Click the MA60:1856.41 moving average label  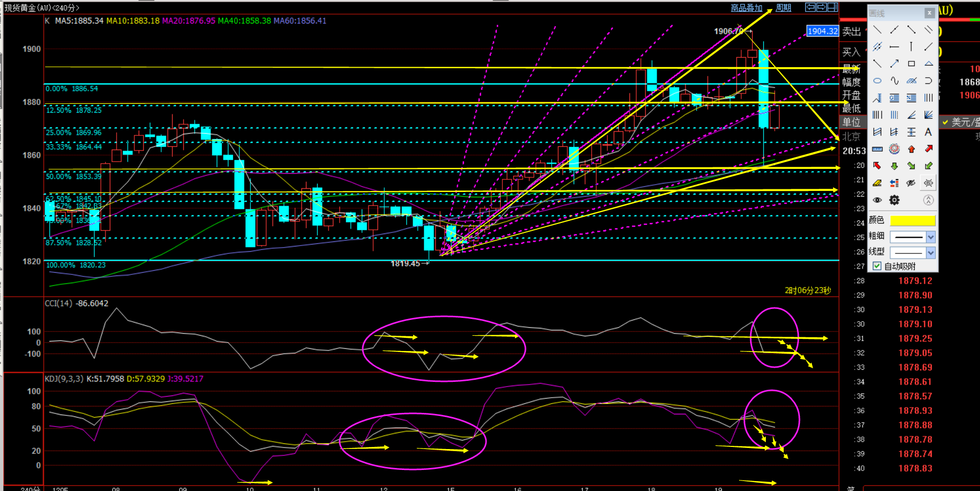(300, 21)
